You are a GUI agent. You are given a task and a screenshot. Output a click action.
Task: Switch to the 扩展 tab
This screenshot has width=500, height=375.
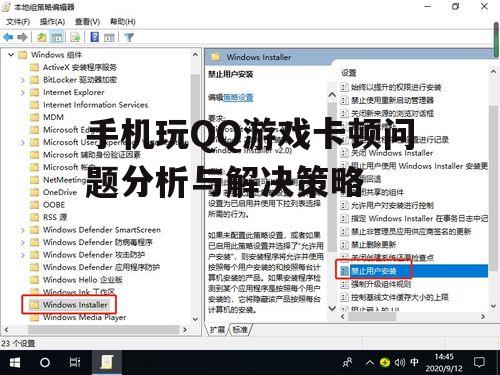(x=217, y=330)
